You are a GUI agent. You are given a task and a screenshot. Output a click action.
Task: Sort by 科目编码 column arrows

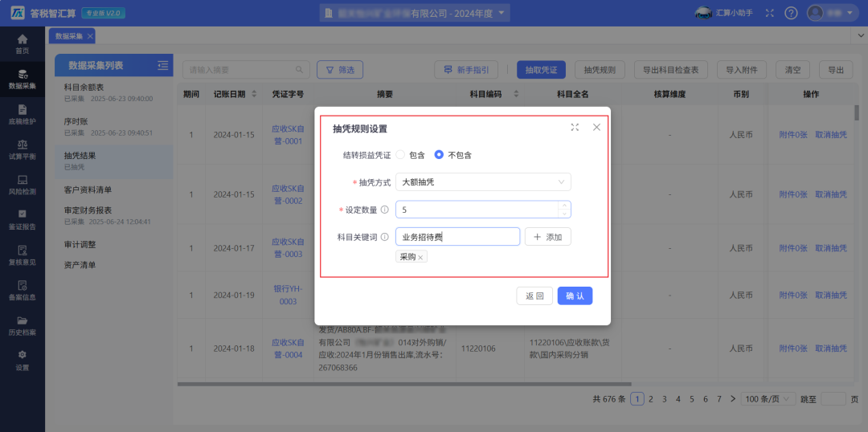[x=516, y=95]
